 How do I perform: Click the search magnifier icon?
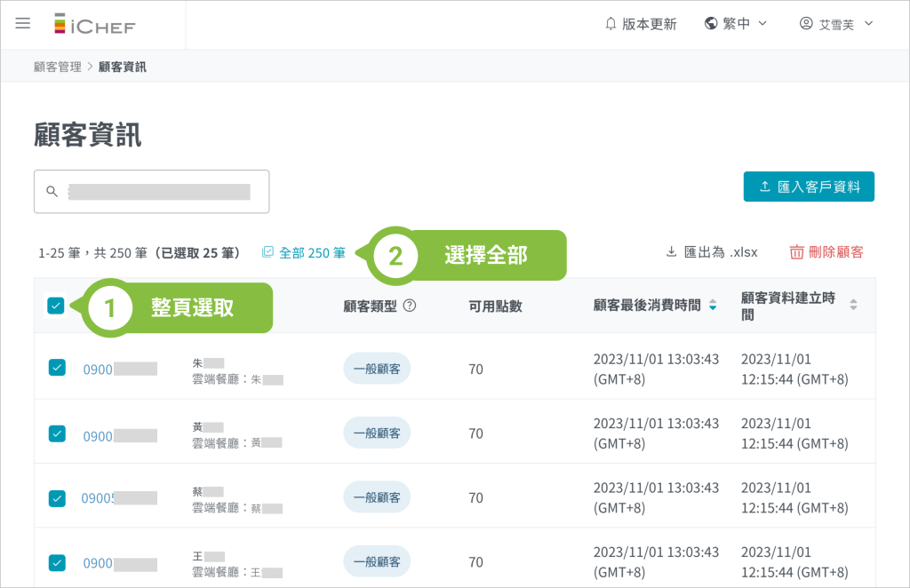click(x=52, y=192)
